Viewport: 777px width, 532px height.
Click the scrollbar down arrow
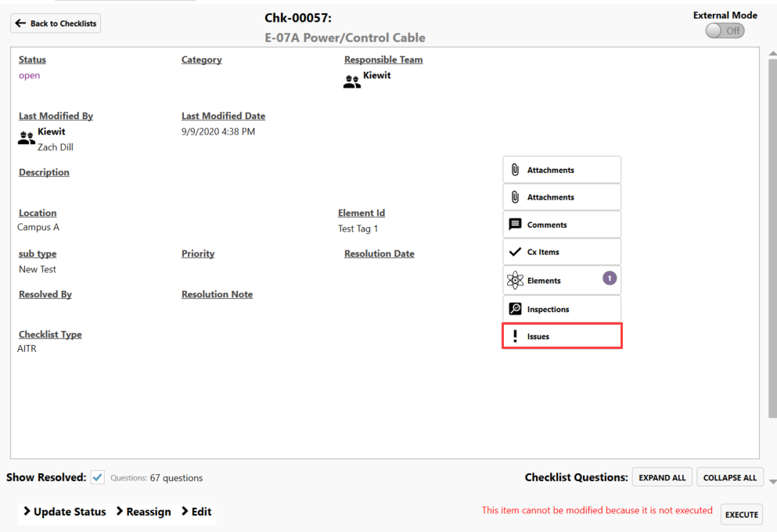pyautogui.click(x=772, y=482)
